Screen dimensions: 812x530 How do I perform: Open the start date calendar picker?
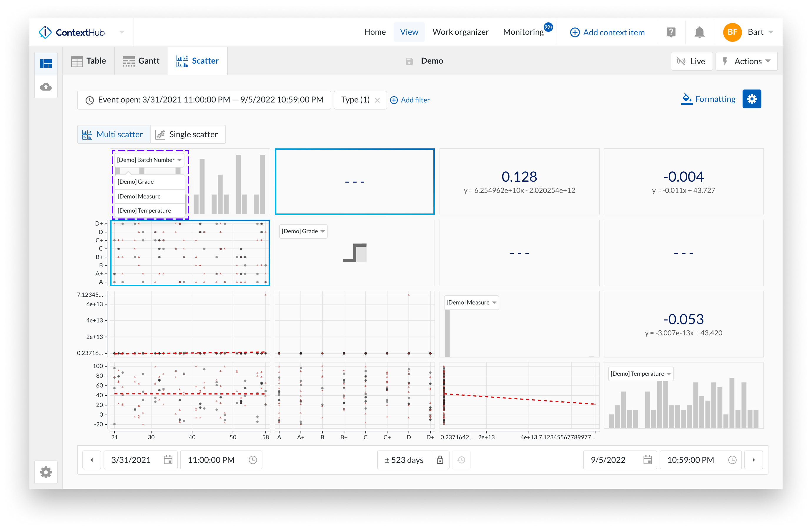(168, 460)
